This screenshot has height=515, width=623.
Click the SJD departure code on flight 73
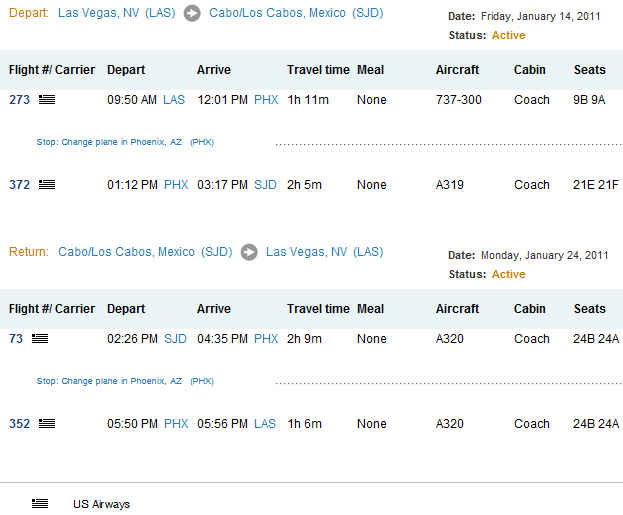coord(175,339)
